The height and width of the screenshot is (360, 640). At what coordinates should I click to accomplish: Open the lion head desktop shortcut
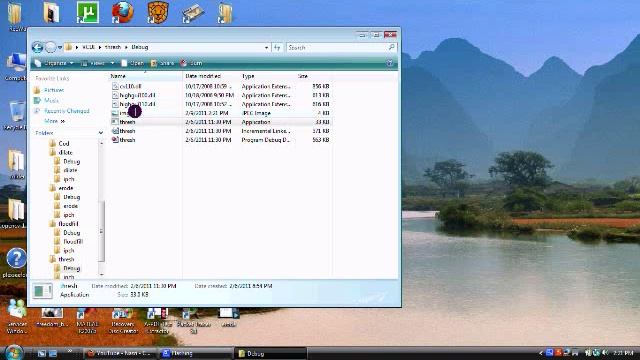pos(158,12)
